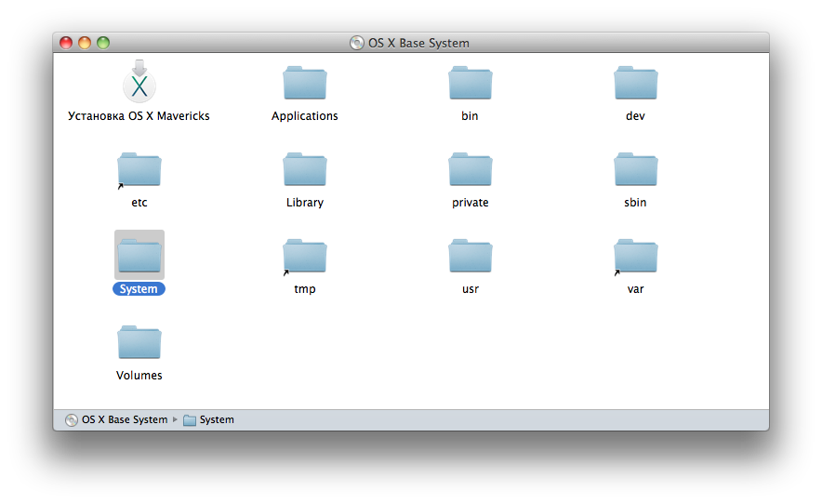The image size is (822, 504).
Task: Select the tmp alias folder icon
Action: 305,257
